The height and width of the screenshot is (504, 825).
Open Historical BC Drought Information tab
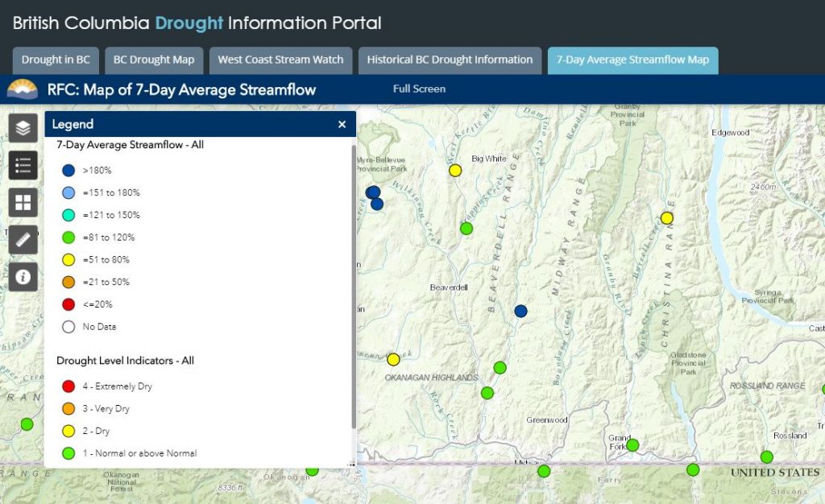coord(450,60)
